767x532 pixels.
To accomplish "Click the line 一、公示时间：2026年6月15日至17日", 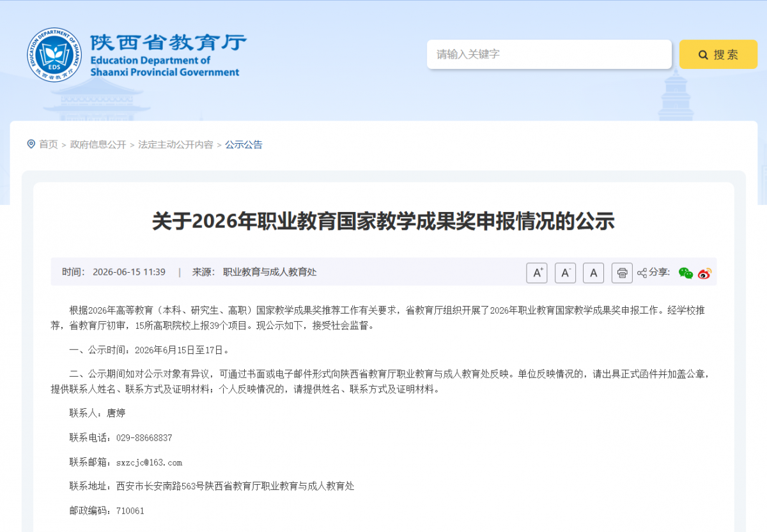I will [x=149, y=350].
